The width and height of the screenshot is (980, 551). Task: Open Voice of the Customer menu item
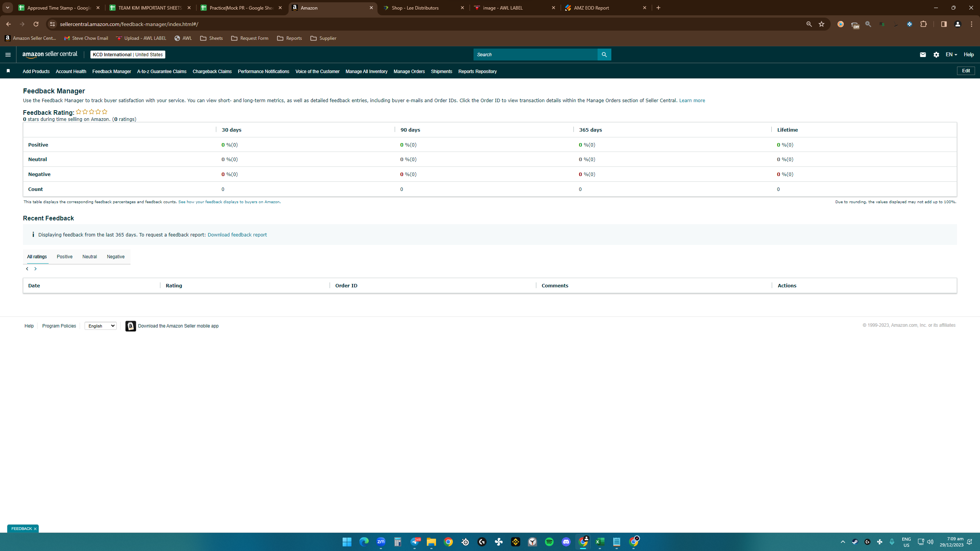[x=317, y=72]
